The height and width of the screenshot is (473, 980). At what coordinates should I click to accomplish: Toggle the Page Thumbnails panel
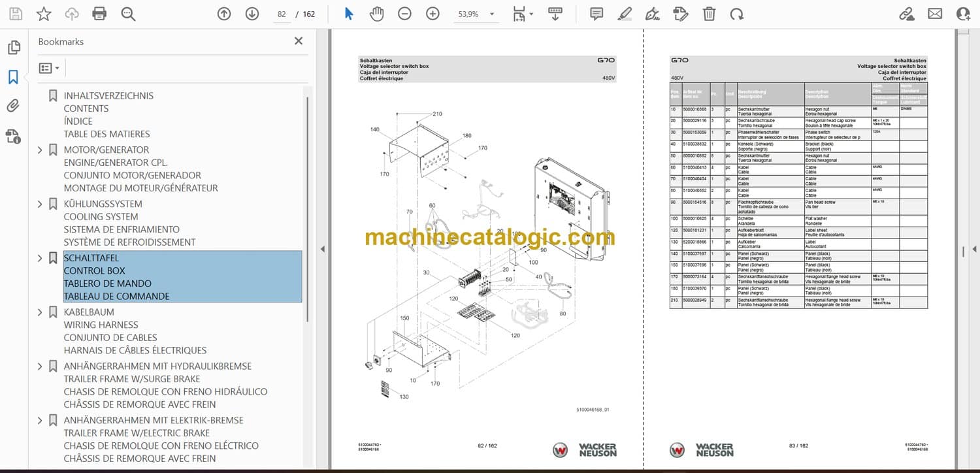pyautogui.click(x=13, y=48)
